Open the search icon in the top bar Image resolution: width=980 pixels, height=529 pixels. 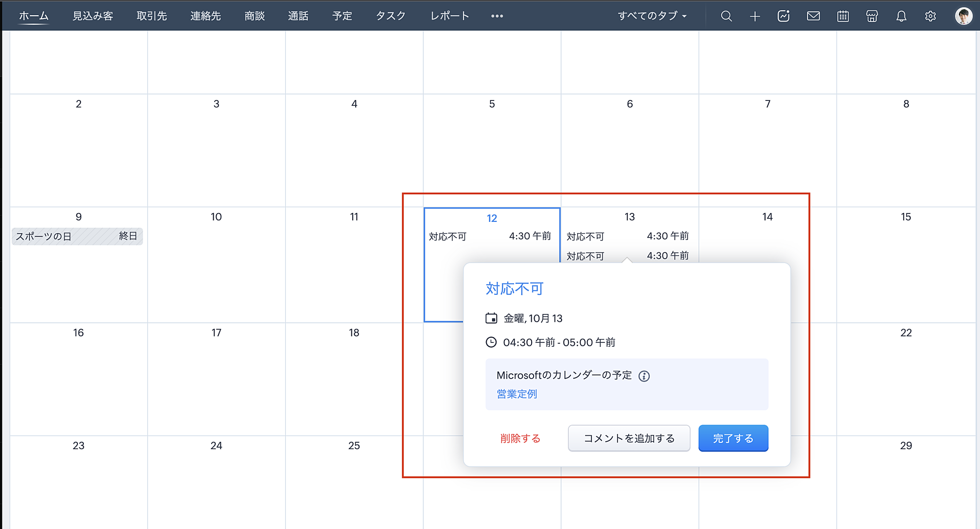(726, 16)
